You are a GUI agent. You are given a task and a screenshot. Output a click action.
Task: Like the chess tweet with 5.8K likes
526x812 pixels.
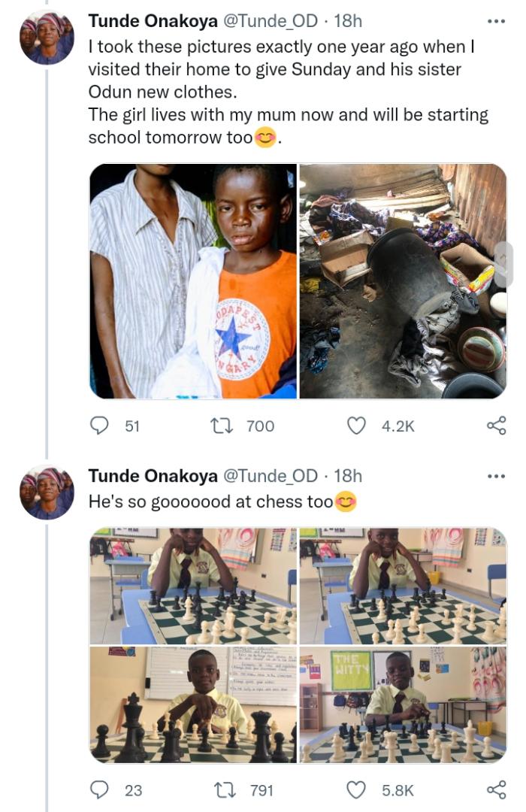pyautogui.click(x=355, y=789)
